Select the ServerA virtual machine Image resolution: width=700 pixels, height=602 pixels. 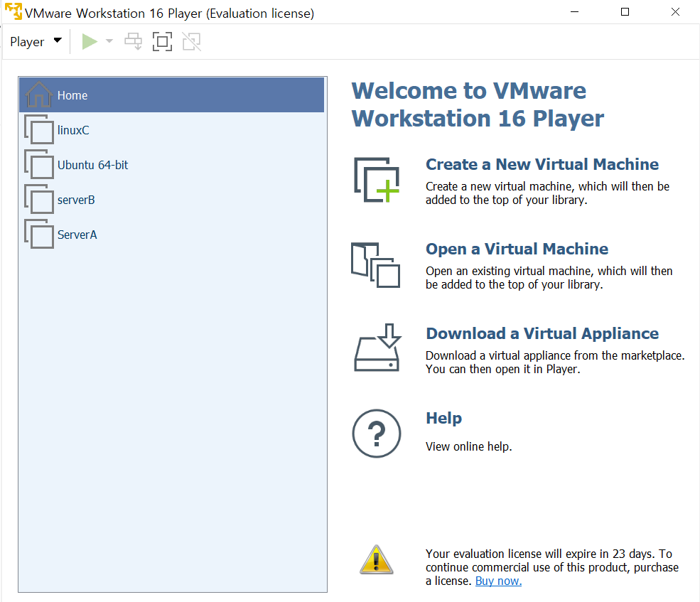(172, 235)
